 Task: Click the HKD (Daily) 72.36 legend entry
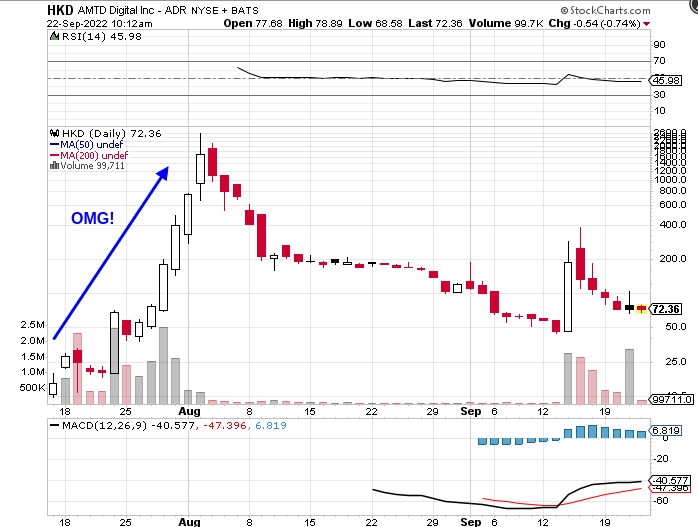coord(112,133)
